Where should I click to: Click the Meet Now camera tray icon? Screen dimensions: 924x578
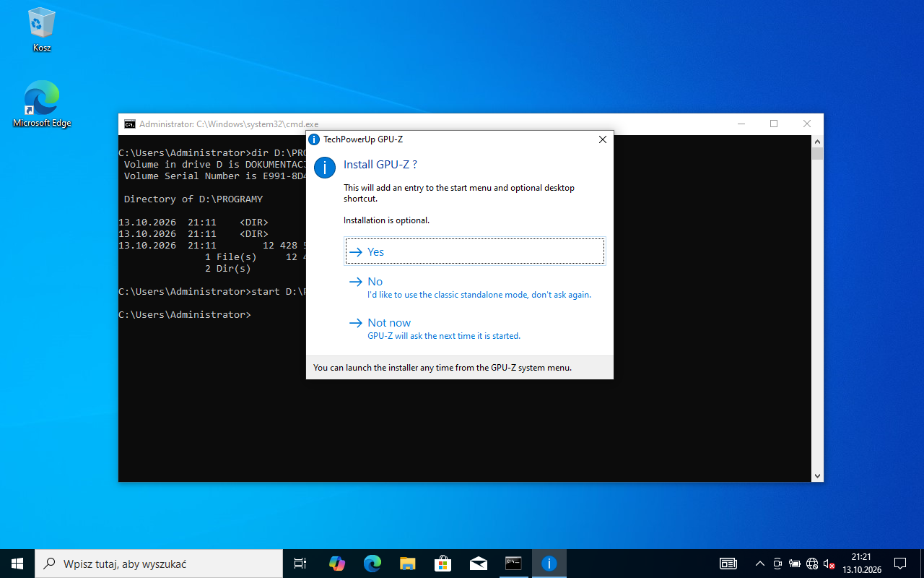(777, 564)
